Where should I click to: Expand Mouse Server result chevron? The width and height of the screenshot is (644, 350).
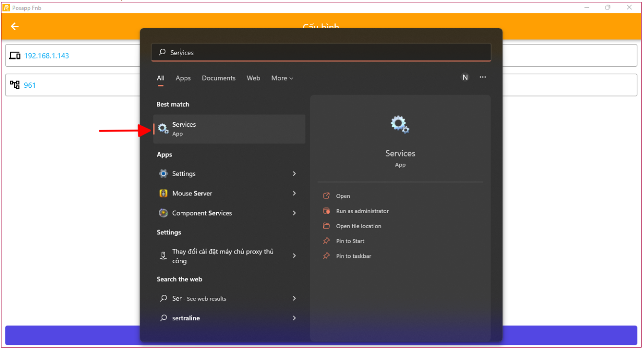point(294,194)
